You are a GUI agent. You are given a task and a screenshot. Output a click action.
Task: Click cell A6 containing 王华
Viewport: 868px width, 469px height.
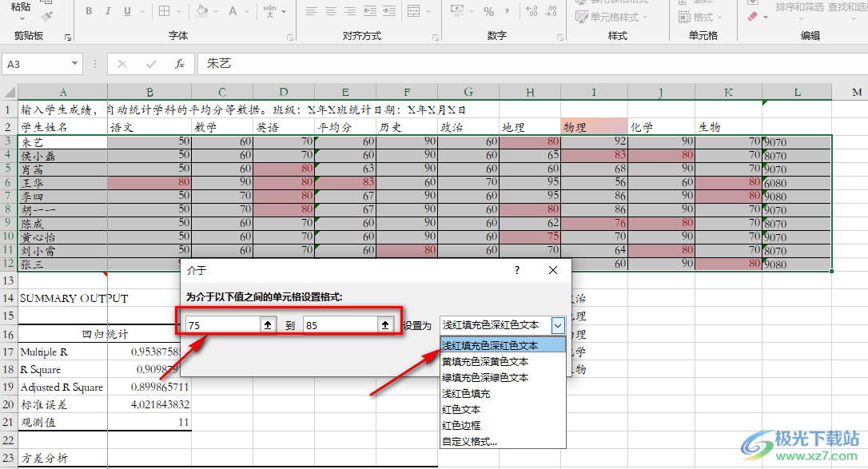(62, 182)
